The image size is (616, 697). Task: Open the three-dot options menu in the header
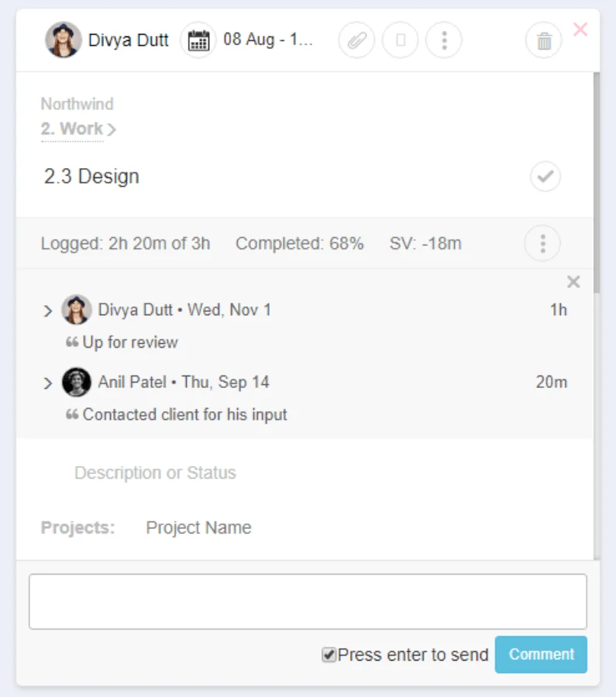(x=443, y=39)
